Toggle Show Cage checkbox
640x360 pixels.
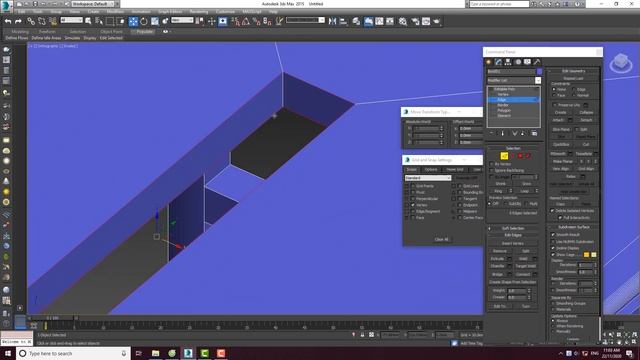553,255
